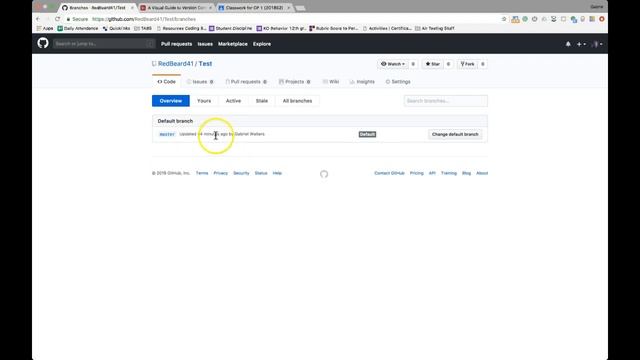Open Explore in the top navigation

tap(262, 44)
